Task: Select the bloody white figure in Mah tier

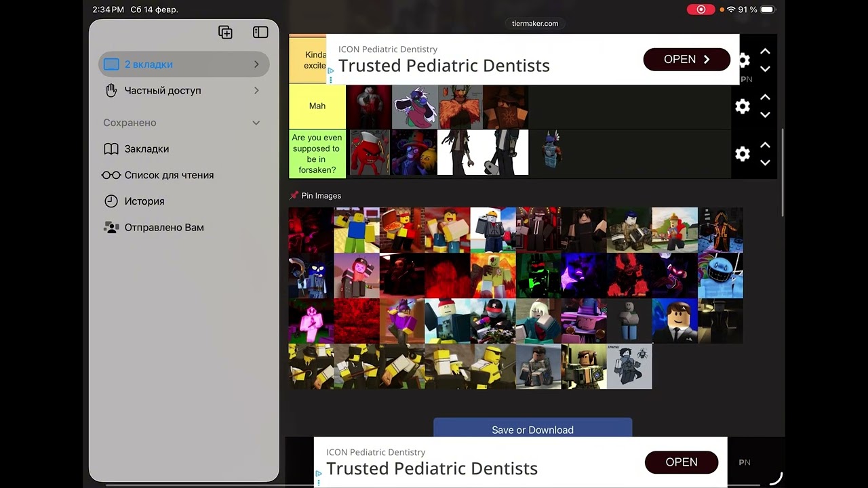Action: click(368, 106)
